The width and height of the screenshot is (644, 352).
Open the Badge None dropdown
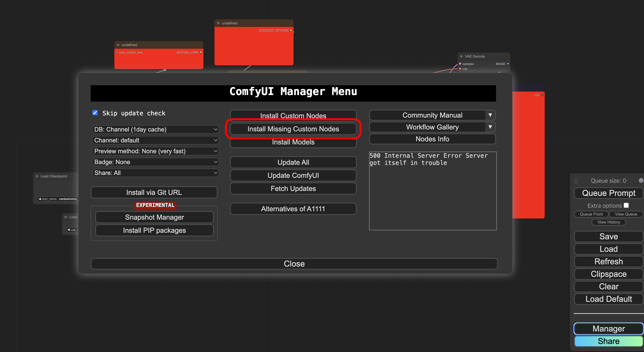click(155, 162)
